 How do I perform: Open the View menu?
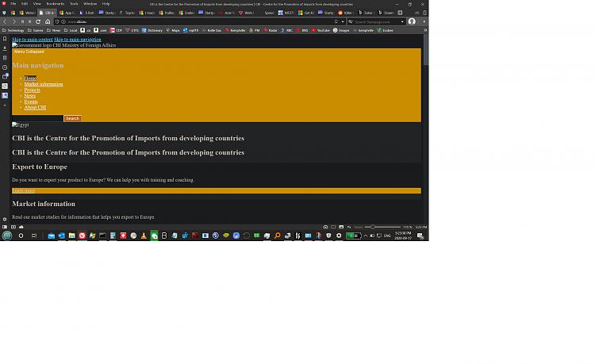pos(37,4)
